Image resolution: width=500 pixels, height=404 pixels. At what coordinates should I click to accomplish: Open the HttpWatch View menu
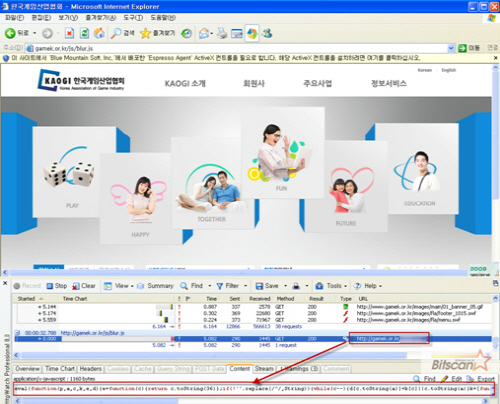point(119,286)
